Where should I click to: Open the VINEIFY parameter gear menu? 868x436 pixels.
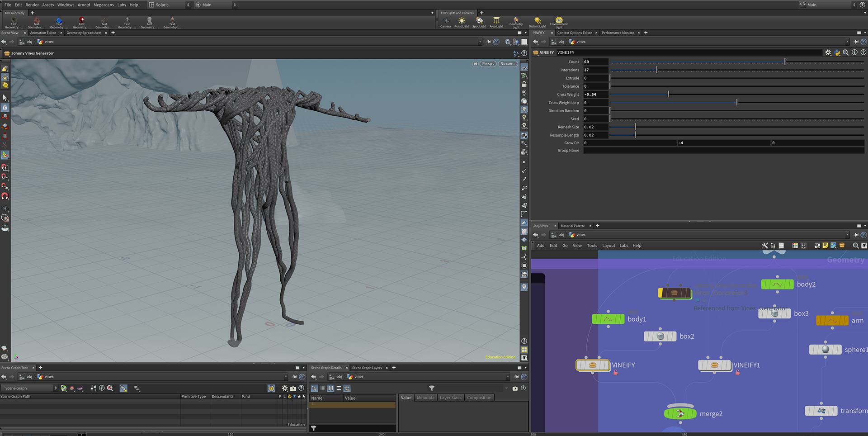828,52
